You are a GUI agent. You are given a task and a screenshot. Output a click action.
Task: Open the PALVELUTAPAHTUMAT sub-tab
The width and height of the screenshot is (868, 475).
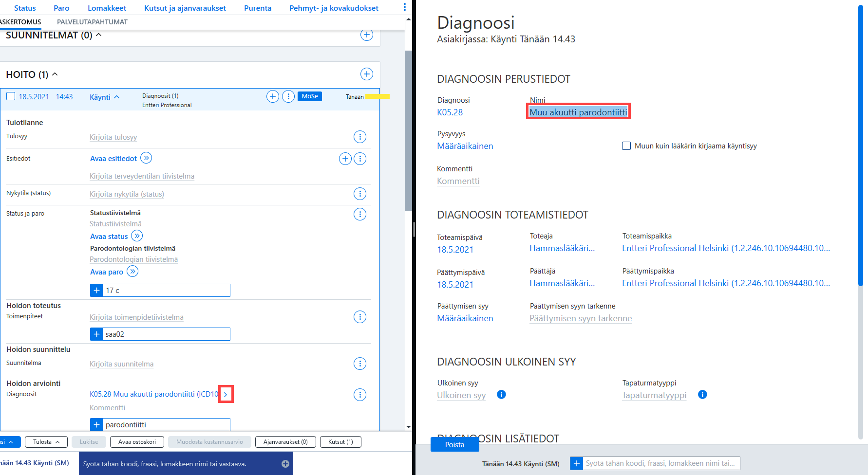pos(92,22)
